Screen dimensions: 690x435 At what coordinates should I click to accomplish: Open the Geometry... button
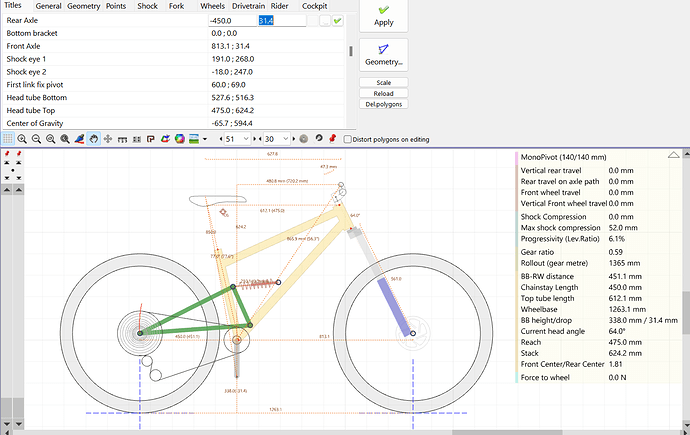coord(384,55)
